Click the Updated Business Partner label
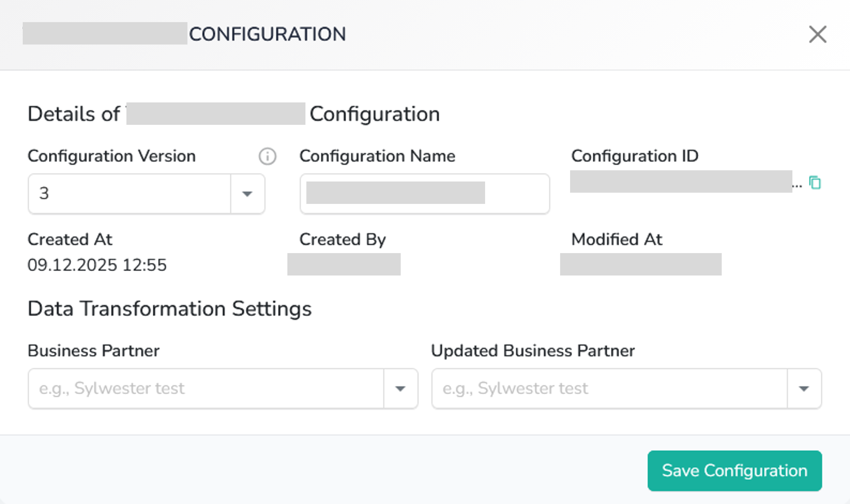This screenshot has width=850, height=504. [532, 351]
